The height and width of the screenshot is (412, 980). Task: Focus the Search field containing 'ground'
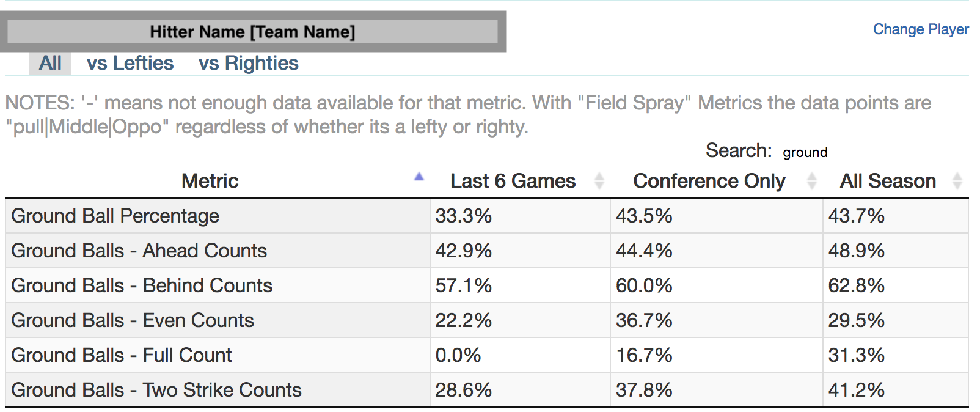[874, 152]
